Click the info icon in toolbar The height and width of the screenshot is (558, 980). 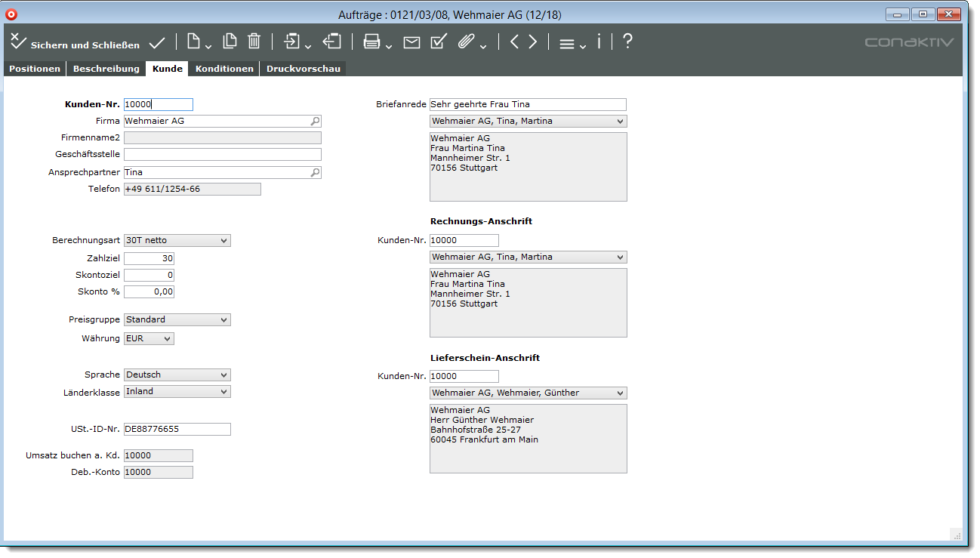[599, 43]
